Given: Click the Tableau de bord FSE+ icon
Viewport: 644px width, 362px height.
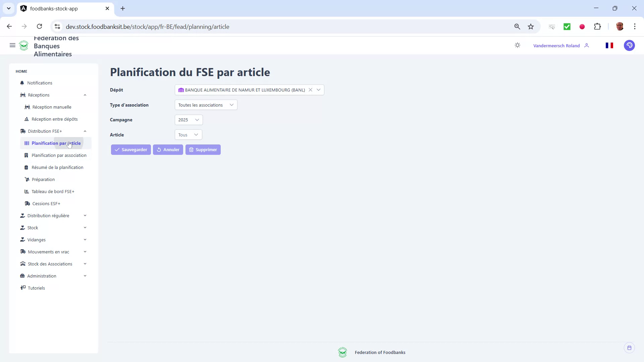Looking at the screenshot, I should click(27, 191).
